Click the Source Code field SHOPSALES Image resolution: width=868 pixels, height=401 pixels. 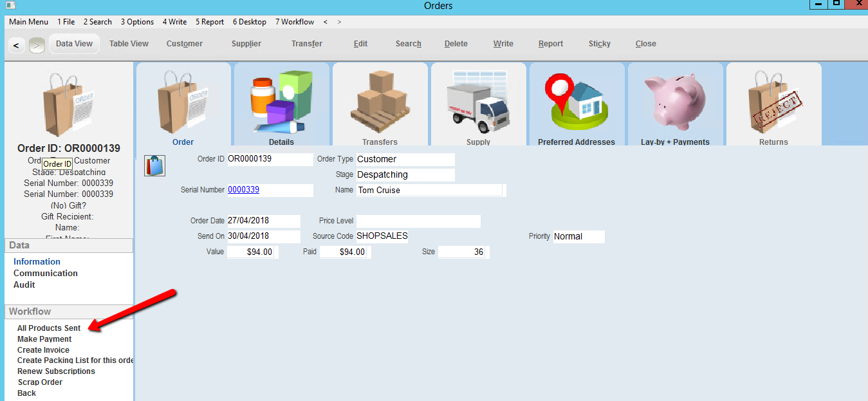pos(382,236)
